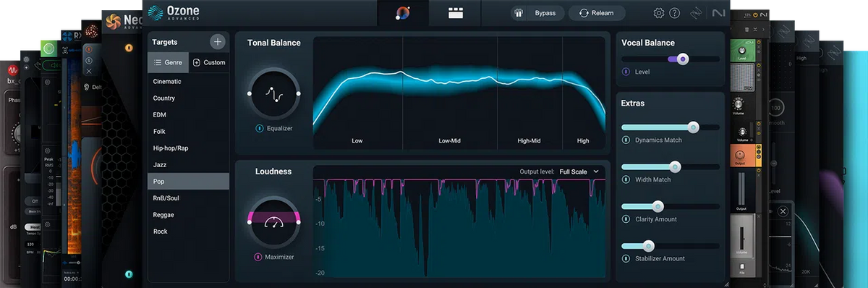Screen dimensions: 868x288
Task: Choose the Country genre target
Action: [188, 98]
